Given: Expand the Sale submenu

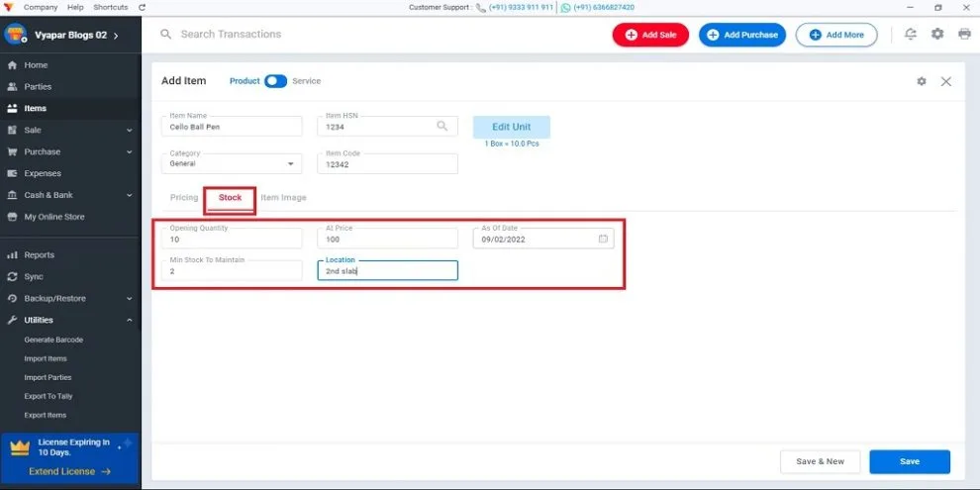Looking at the screenshot, I should [130, 130].
